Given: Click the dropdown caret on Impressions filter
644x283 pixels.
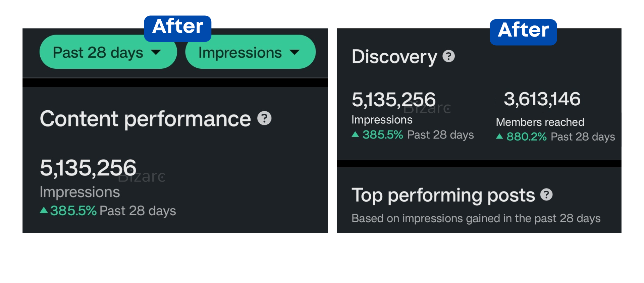Looking at the screenshot, I should [295, 52].
